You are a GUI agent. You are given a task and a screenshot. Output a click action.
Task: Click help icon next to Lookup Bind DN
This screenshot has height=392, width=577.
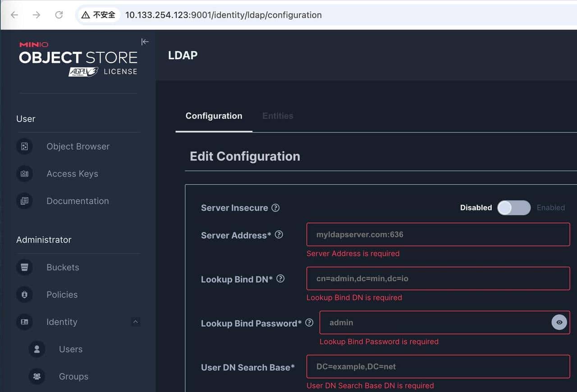point(280,279)
